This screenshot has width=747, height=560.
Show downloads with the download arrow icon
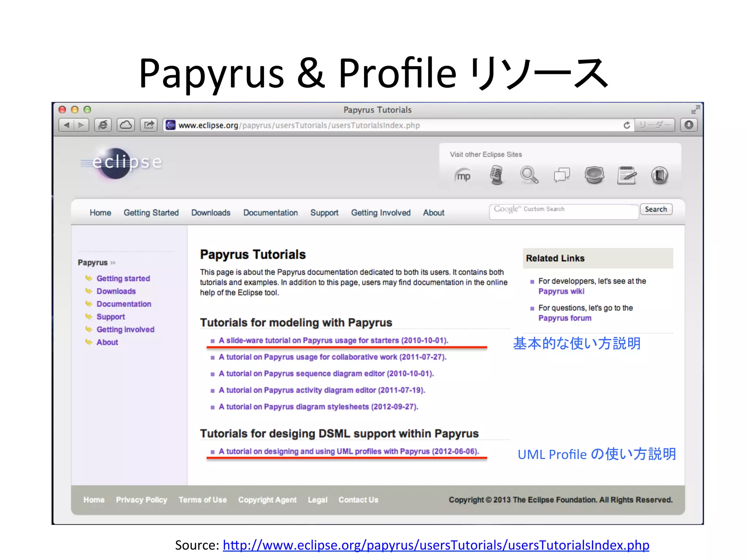[689, 125]
